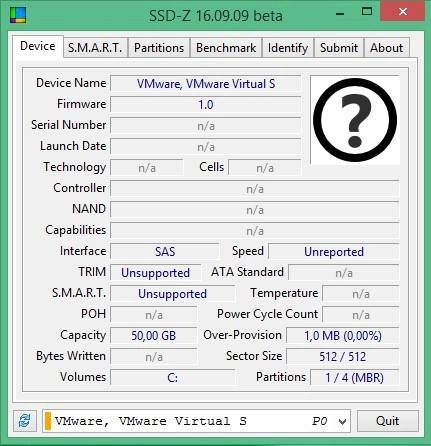Image resolution: width=431 pixels, height=446 pixels.
Task: Click the S.M.A.R.T. status Unsupported field
Action: pyautogui.click(x=172, y=294)
